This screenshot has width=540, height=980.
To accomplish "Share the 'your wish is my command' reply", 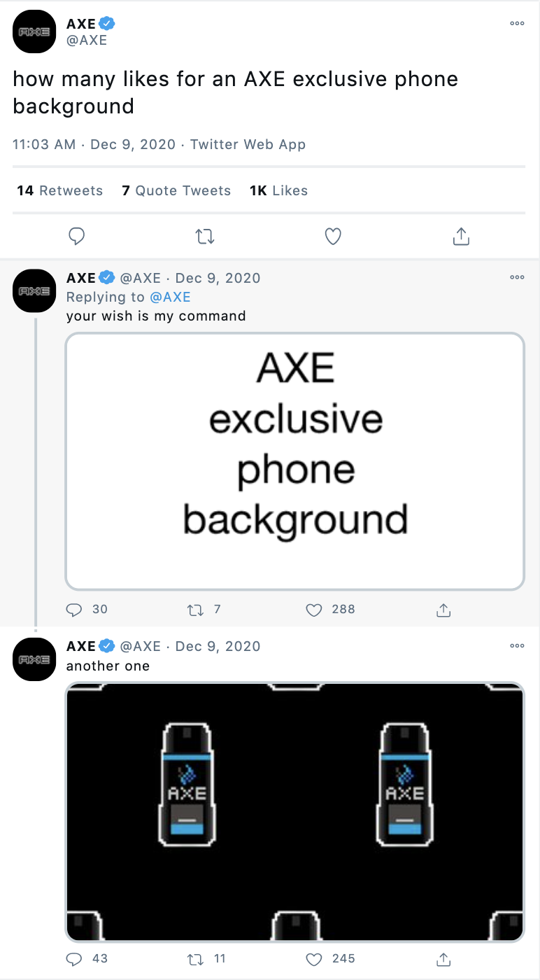I will click(443, 610).
